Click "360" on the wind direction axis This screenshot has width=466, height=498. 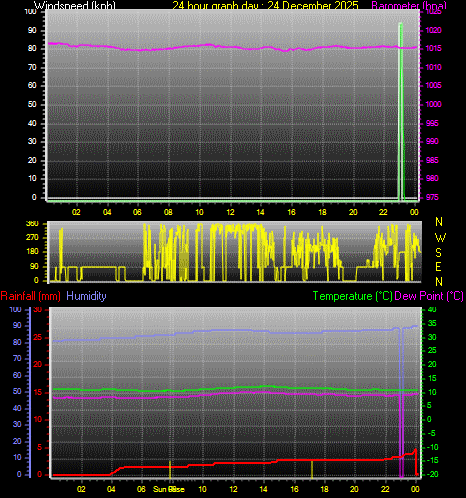click(x=32, y=223)
